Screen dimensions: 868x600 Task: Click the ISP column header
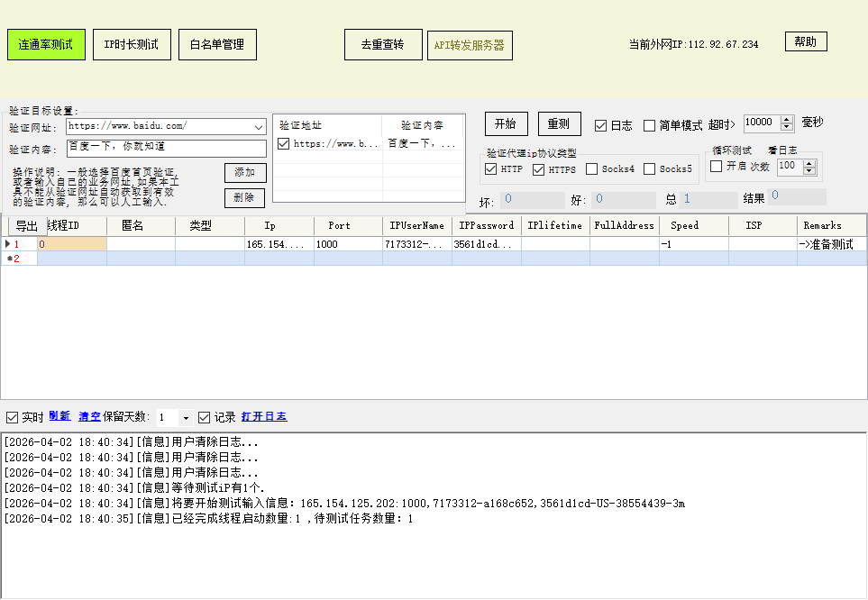pos(763,226)
